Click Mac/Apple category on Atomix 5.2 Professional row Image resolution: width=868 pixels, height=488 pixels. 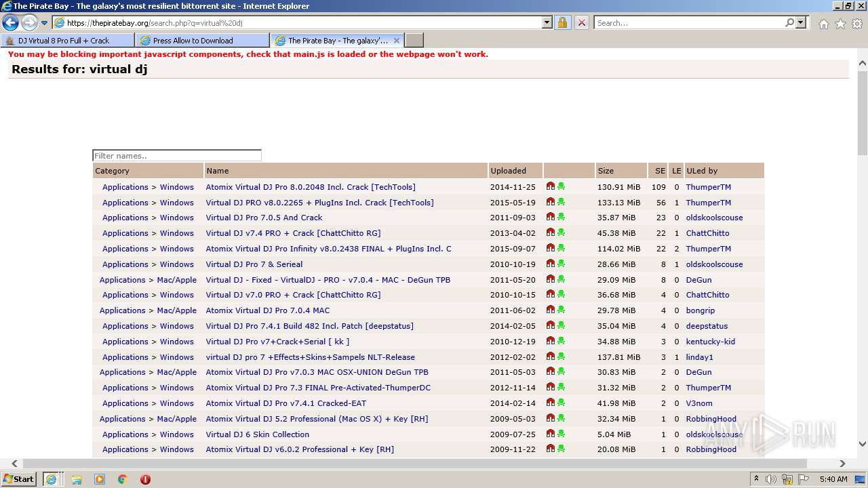coord(176,419)
